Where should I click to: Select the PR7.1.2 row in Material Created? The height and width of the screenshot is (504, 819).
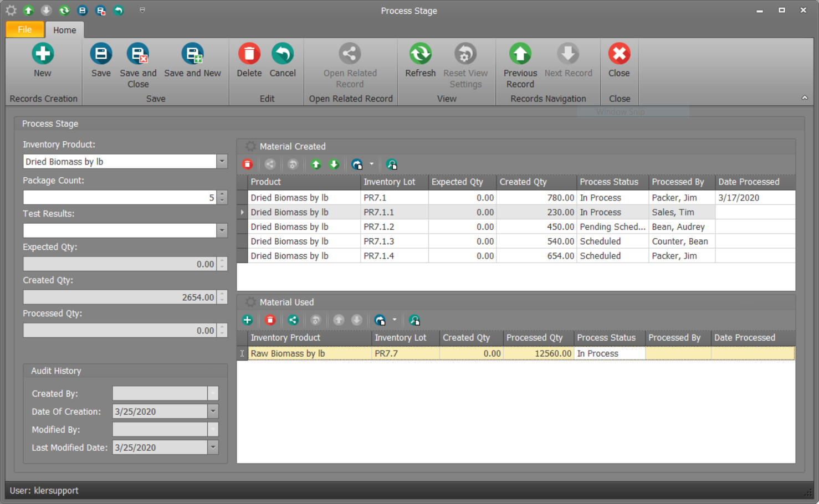click(378, 227)
